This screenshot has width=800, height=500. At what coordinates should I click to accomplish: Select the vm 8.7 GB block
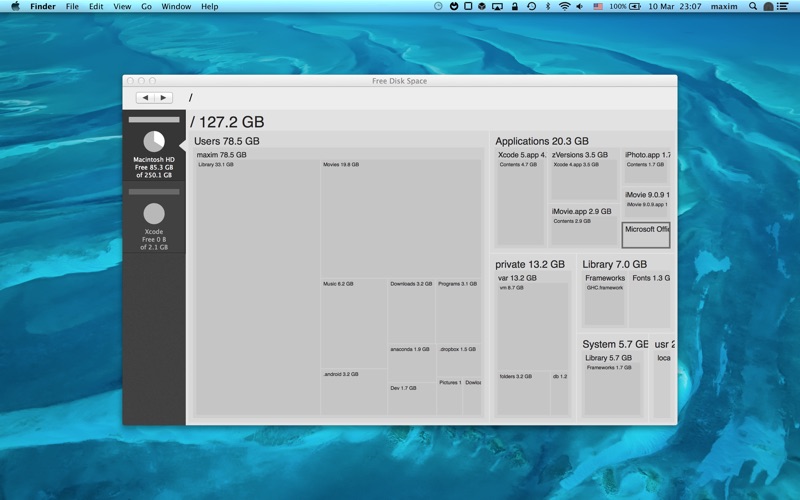tap(533, 327)
